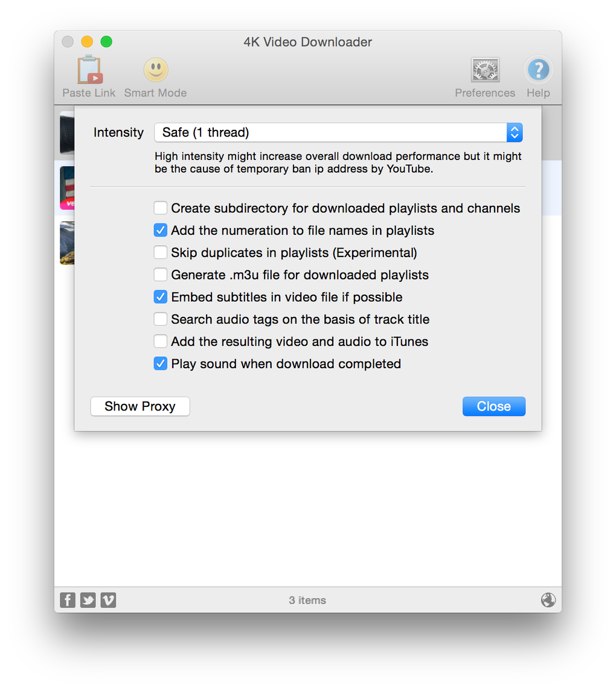
Task: Click the Show Proxy button
Action: coord(140,406)
